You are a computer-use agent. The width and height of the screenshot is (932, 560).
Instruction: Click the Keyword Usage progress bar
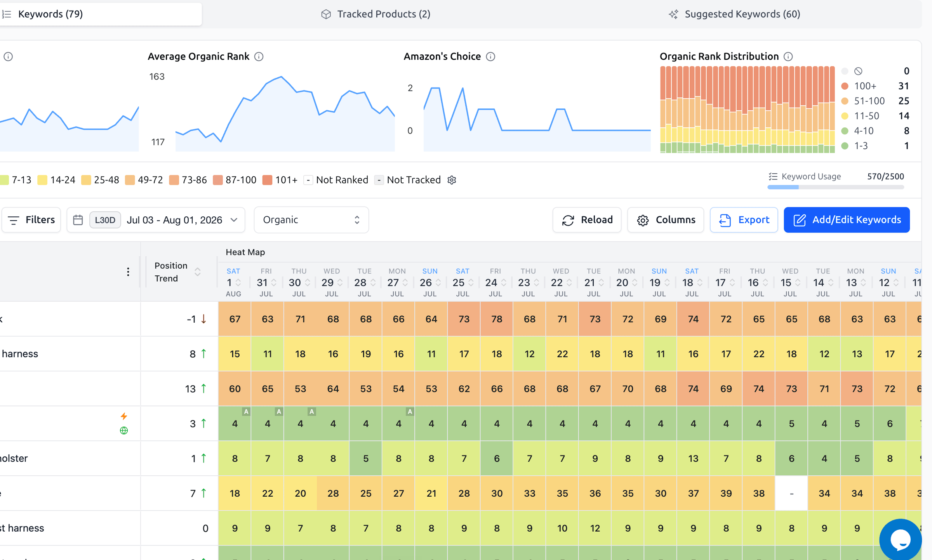pyautogui.click(x=836, y=187)
